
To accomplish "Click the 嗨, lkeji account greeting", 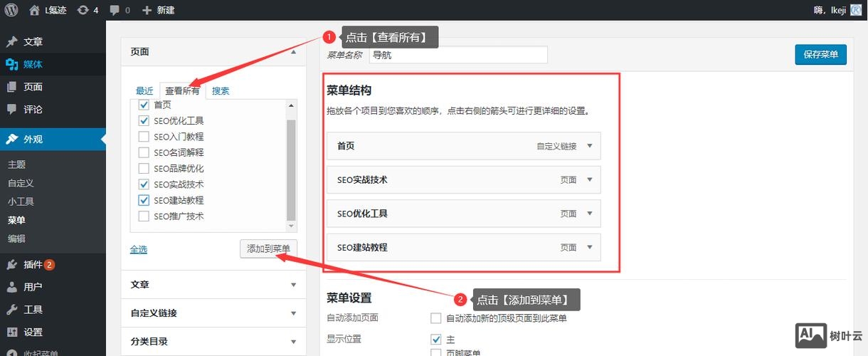I will pos(830,10).
